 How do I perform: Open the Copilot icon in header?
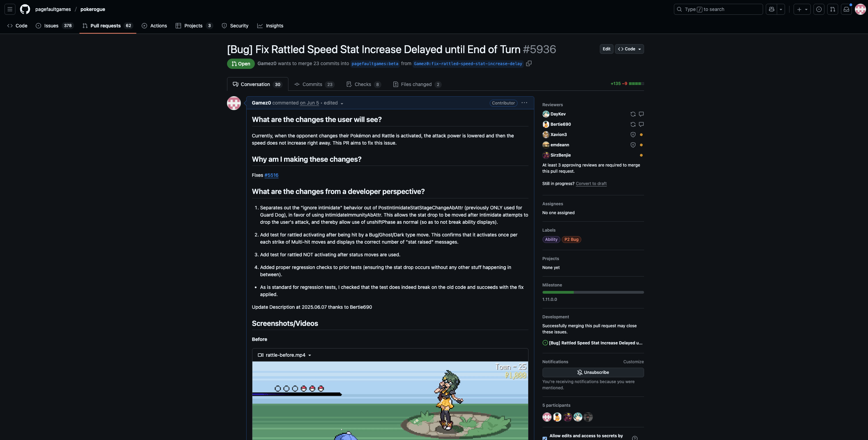tap(771, 9)
